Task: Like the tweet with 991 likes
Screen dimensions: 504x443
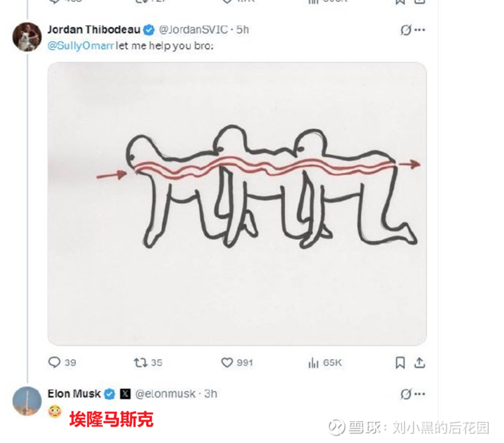Action: (x=227, y=362)
